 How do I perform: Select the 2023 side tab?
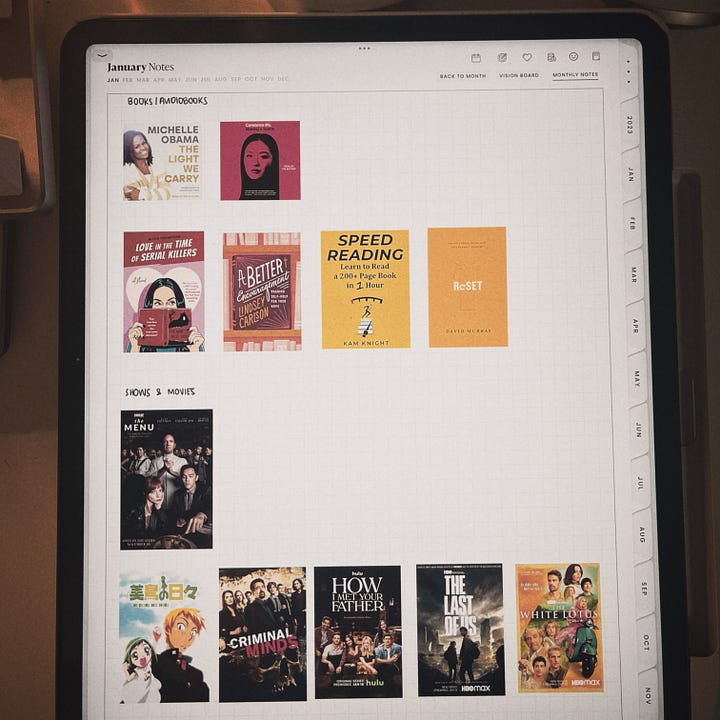pos(630,124)
